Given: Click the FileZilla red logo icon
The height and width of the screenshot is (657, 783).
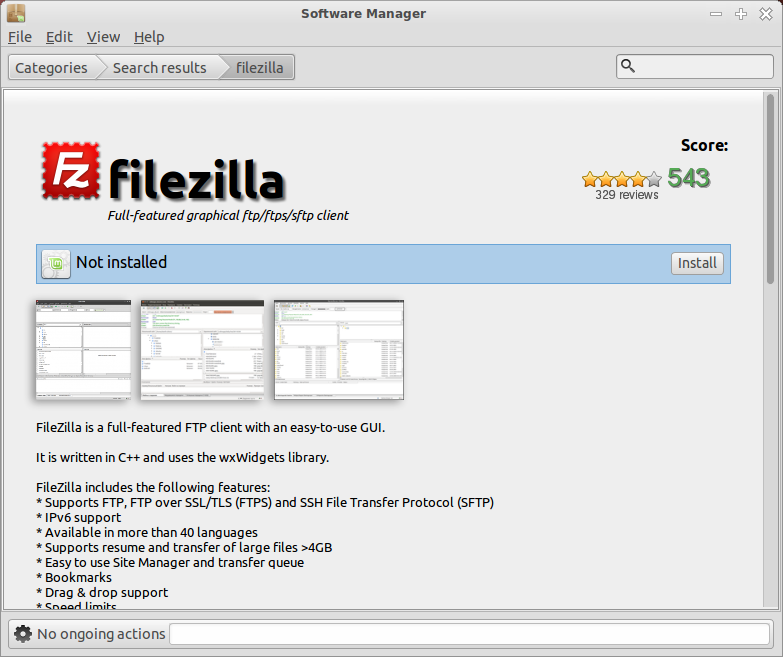Looking at the screenshot, I should click(70, 171).
